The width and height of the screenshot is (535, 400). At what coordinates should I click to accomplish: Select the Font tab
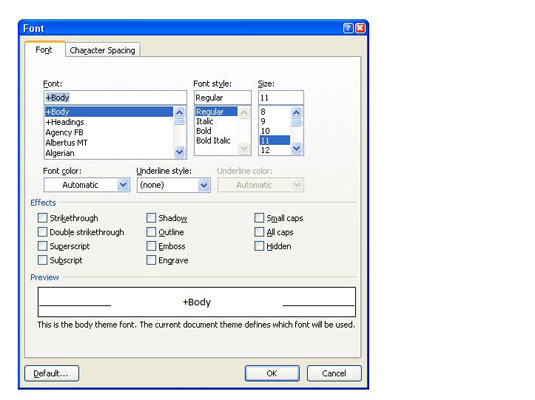(x=44, y=50)
